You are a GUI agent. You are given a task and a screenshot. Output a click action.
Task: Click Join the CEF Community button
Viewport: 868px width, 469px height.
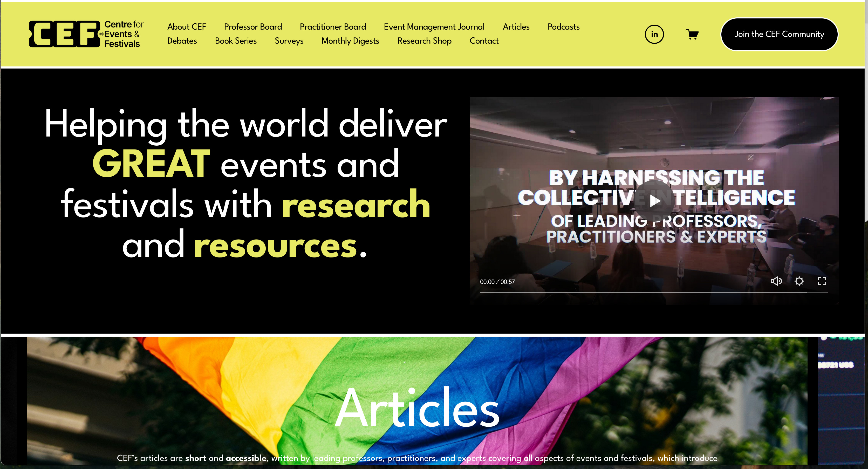pos(779,34)
